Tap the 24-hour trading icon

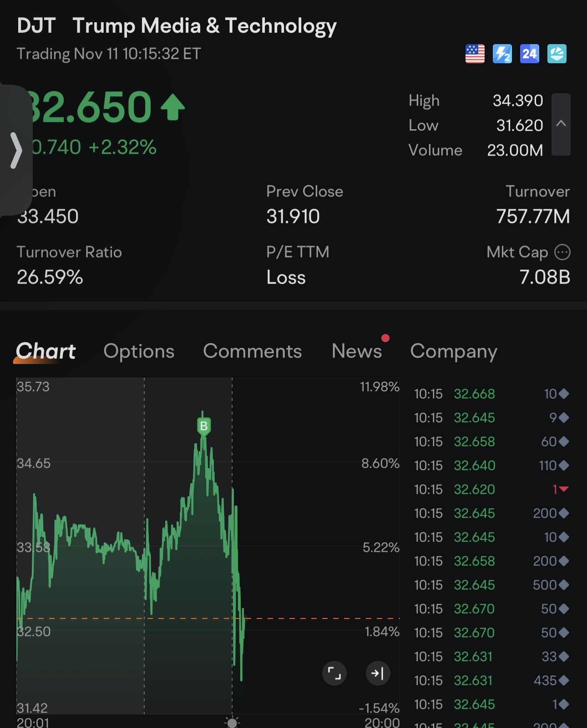point(530,54)
